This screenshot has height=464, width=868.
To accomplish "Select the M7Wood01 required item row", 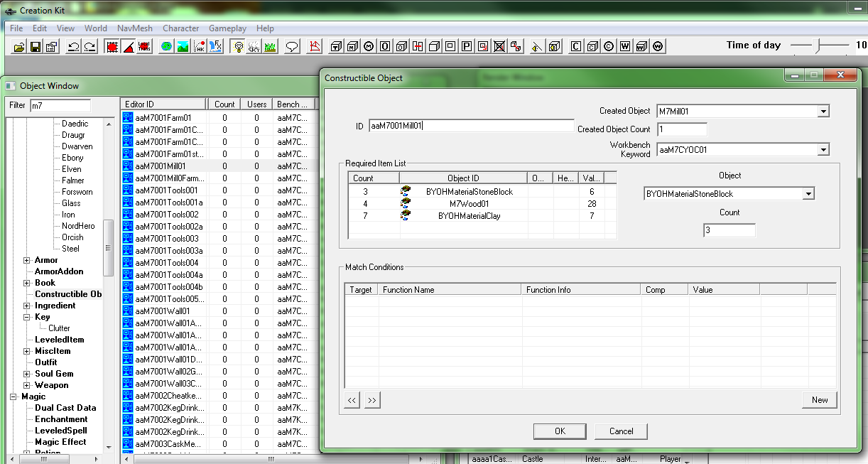I will coord(482,204).
